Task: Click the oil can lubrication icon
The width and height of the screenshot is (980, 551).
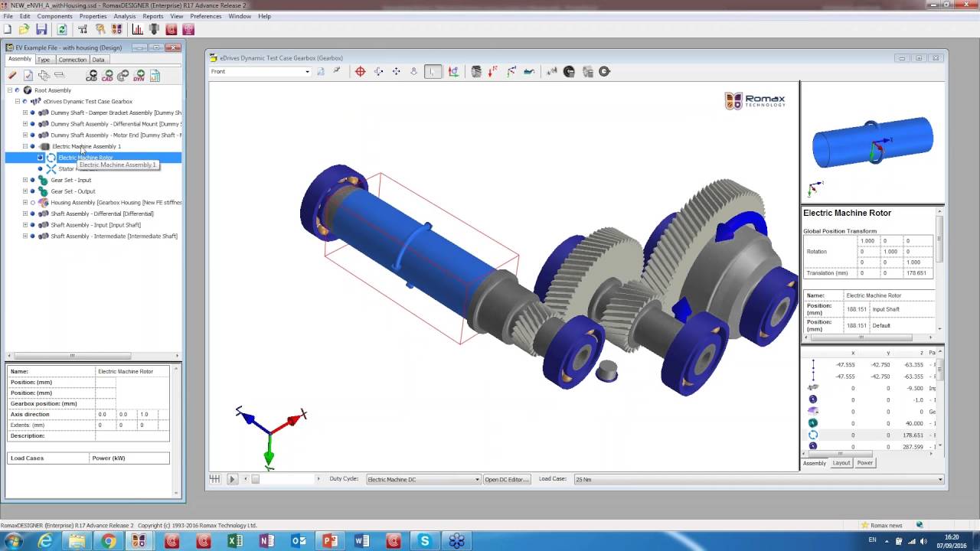Action: click(528, 71)
